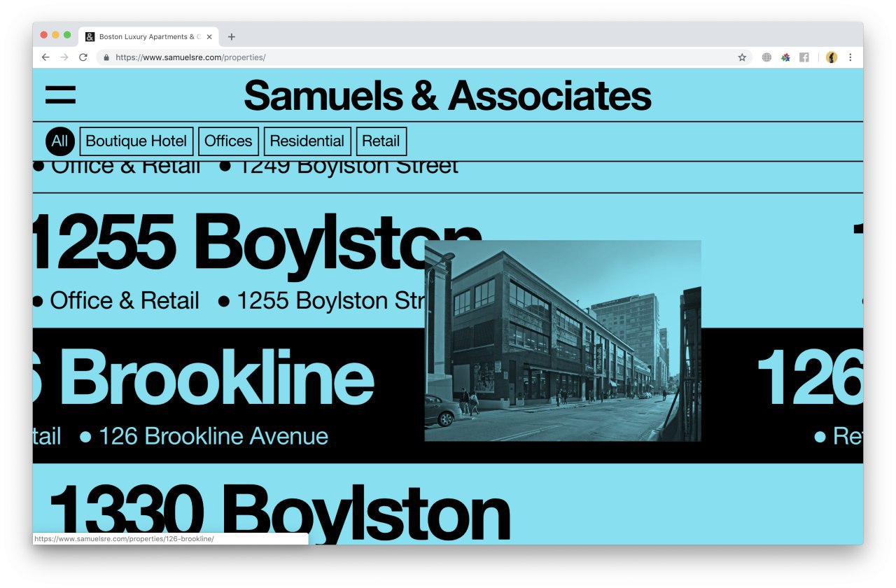The height and width of the screenshot is (588, 896).
Task: Select the All filter
Action: point(60,141)
